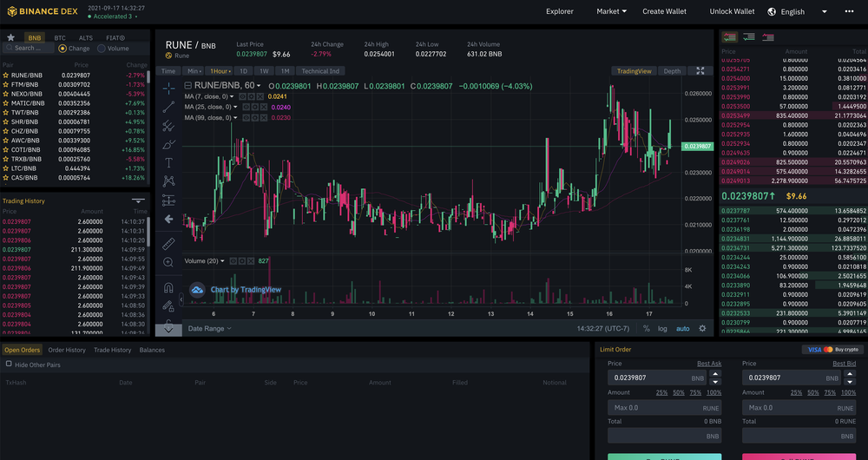Select the crosshair cursor tool
The image size is (868, 460).
coord(168,88)
